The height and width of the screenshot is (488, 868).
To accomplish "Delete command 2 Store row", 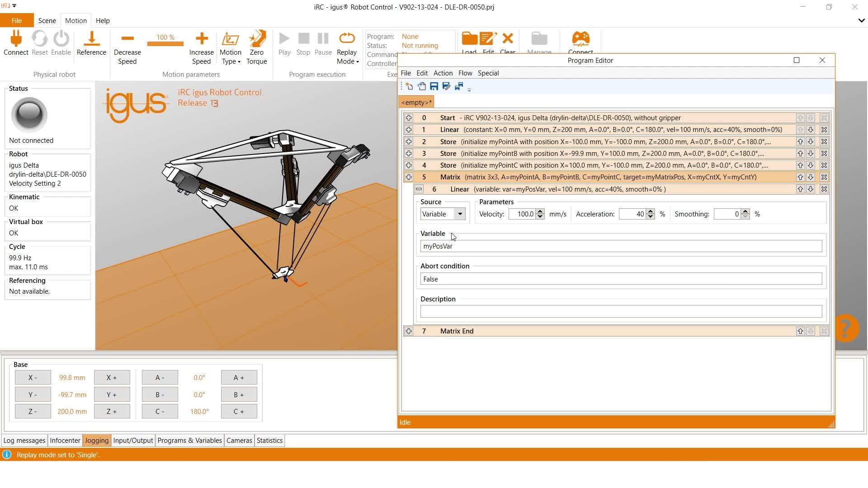I will click(x=824, y=142).
